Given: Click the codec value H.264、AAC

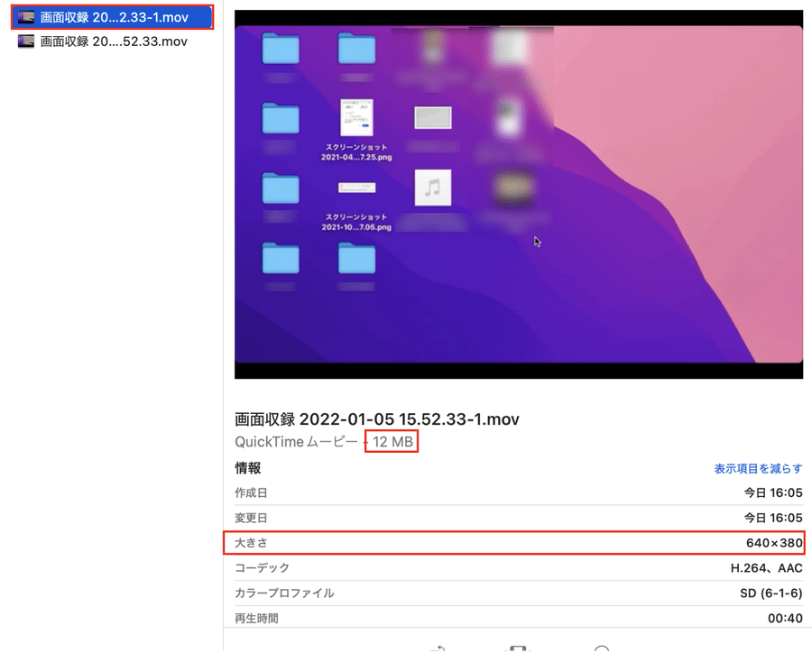Looking at the screenshot, I should [766, 568].
